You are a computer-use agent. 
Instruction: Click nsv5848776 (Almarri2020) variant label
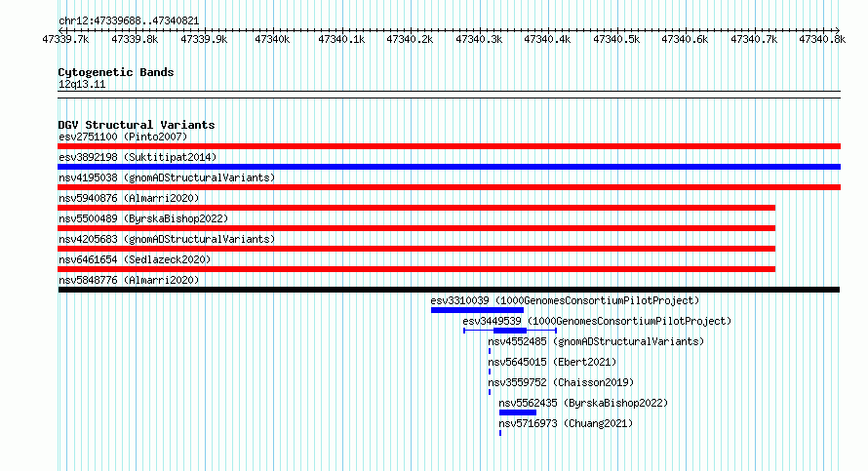click(129, 280)
